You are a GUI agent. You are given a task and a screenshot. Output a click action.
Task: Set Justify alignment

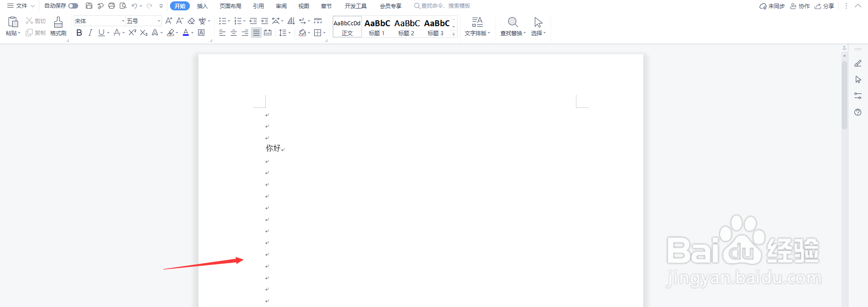click(x=256, y=33)
